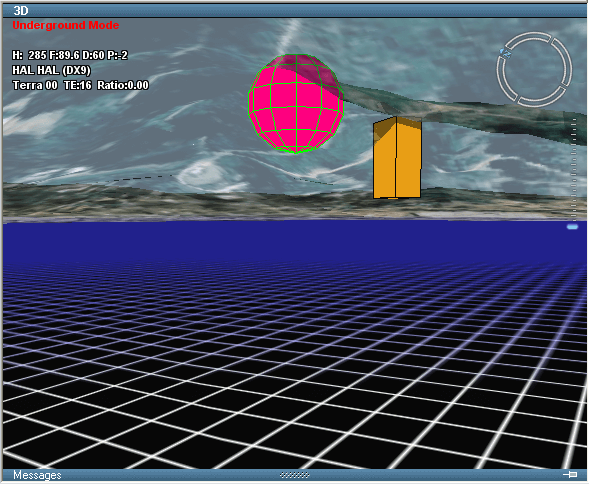
Task: Click the center of the navigation compass
Action: pos(534,69)
